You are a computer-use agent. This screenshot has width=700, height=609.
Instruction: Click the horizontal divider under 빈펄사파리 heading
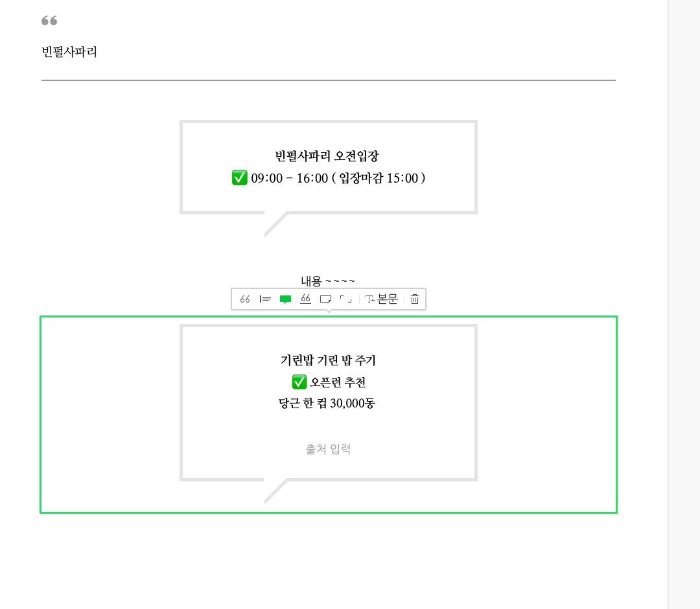(329, 80)
